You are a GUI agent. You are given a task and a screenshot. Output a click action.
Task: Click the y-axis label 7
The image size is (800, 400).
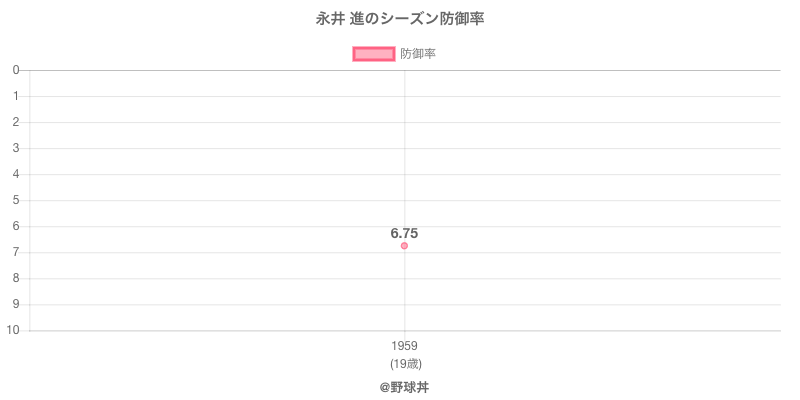tap(17, 252)
